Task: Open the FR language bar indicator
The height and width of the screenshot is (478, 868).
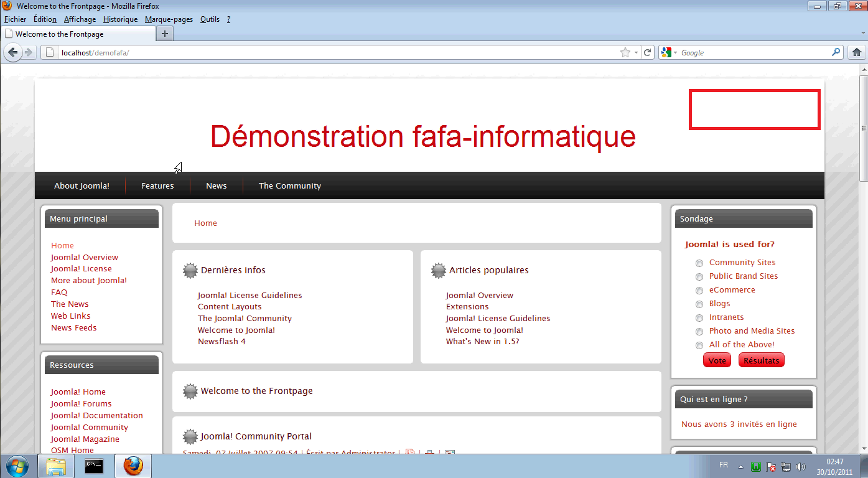Action: click(x=724, y=465)
